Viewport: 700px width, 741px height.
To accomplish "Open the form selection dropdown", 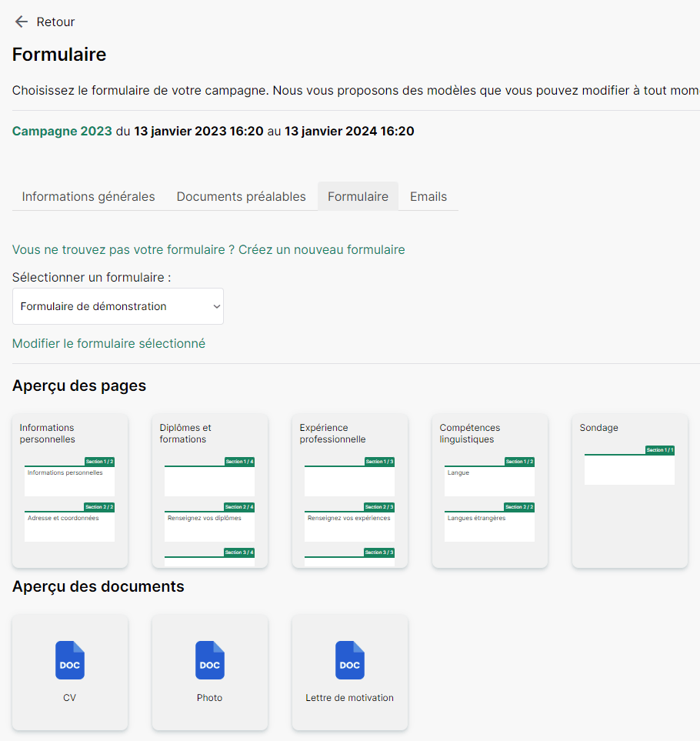I will pos(118,306).
